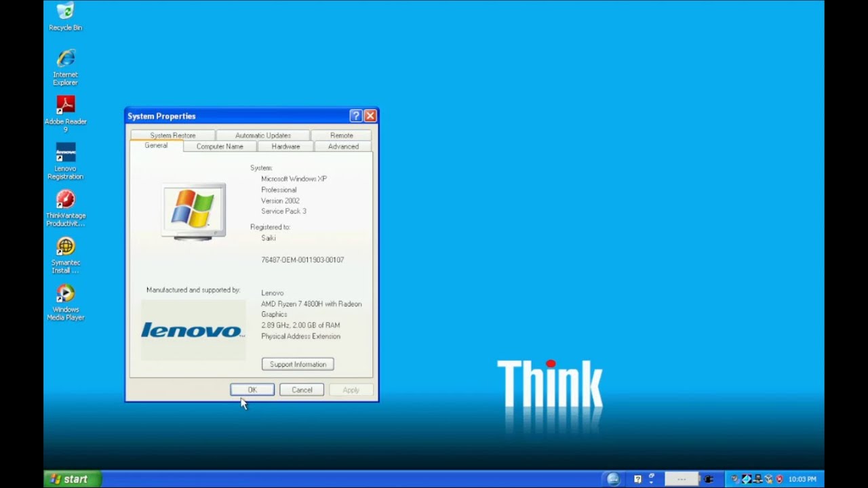Click the 'Microsoft Windows XP' text
Viewport: 868px width, 488px height.
point(294,179)
